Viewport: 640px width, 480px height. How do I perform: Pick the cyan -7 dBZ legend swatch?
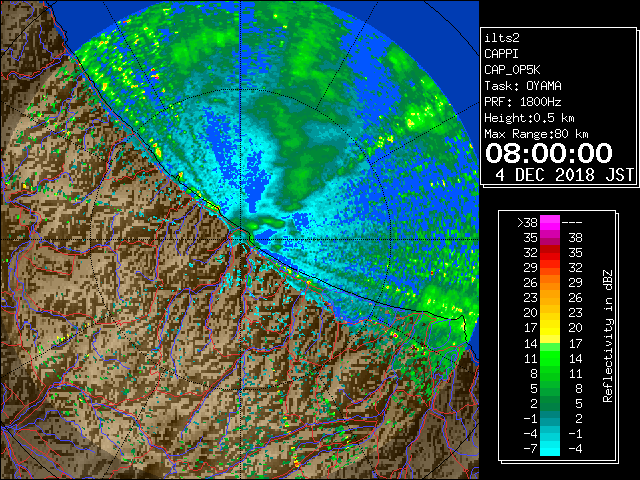point(550,448)
